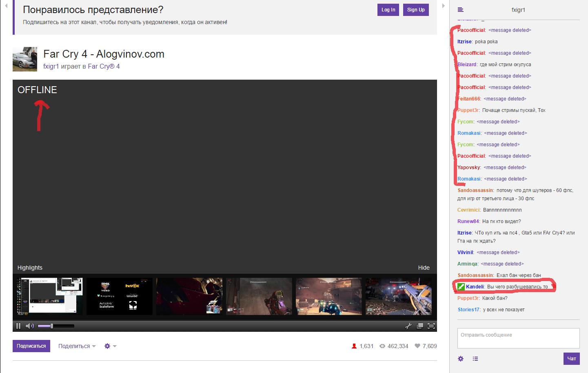Click the channel avatar image

(25, 59)
